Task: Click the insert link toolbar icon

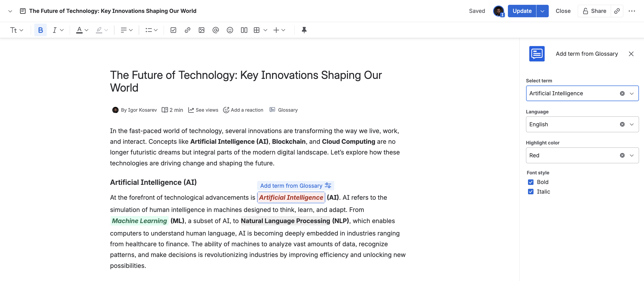Action: click(x=187, y=30)
